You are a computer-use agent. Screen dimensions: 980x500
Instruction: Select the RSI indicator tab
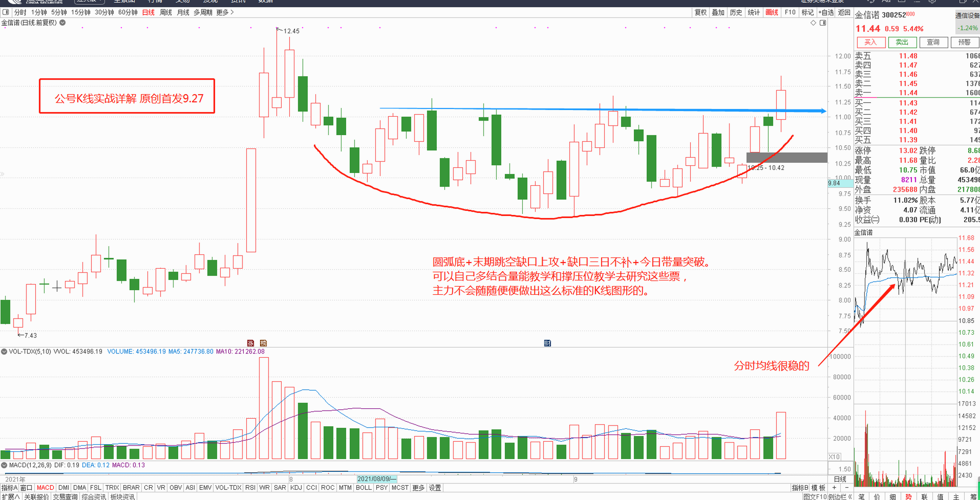tap(250, 487)
